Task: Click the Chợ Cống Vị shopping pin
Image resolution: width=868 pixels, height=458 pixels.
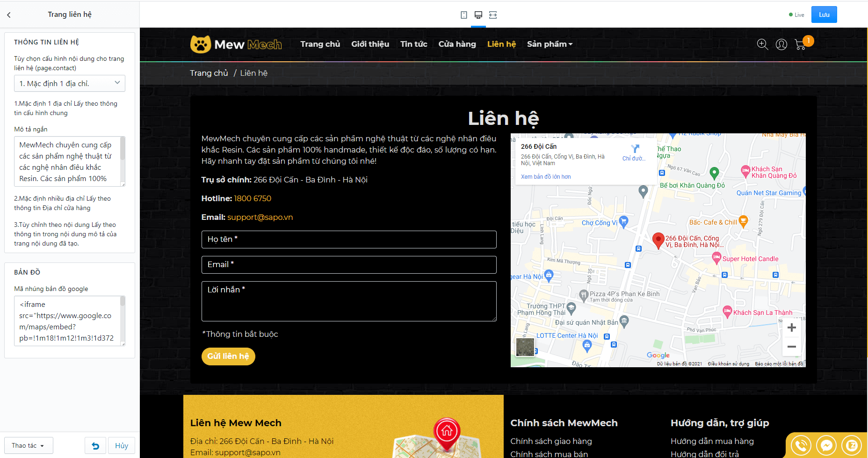Action: pos(623,222)
